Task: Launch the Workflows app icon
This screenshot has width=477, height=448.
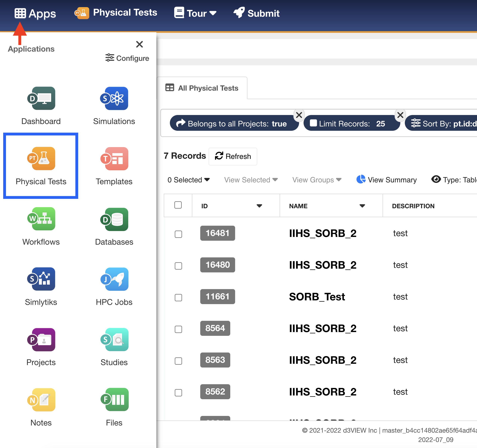Action: (x=41, y=219)
